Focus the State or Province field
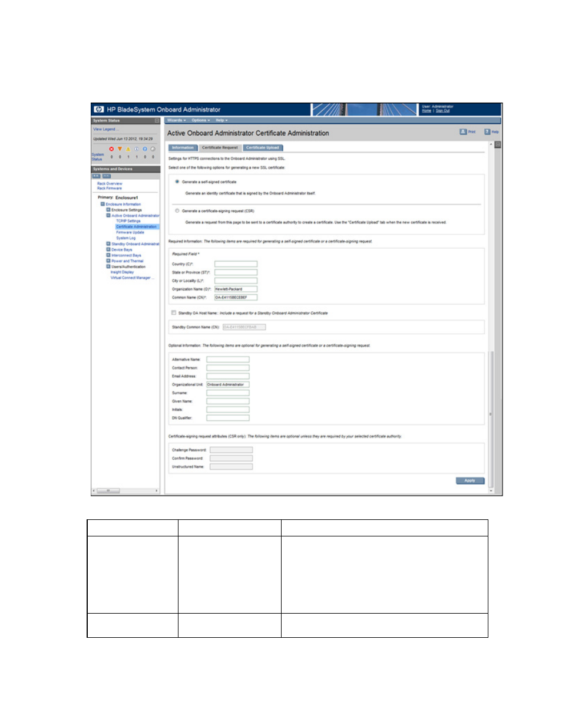This screenshot has height=728, width=562. [x=236, y=272]
